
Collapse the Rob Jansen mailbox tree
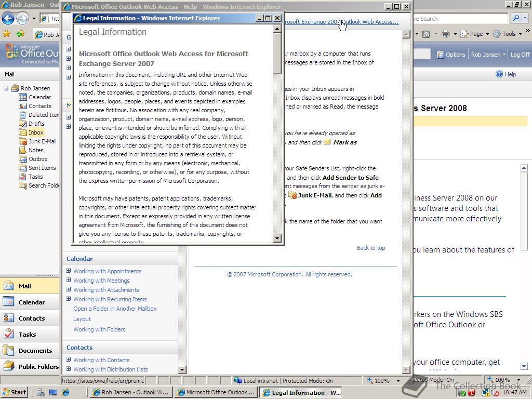(x=6, y=88)
